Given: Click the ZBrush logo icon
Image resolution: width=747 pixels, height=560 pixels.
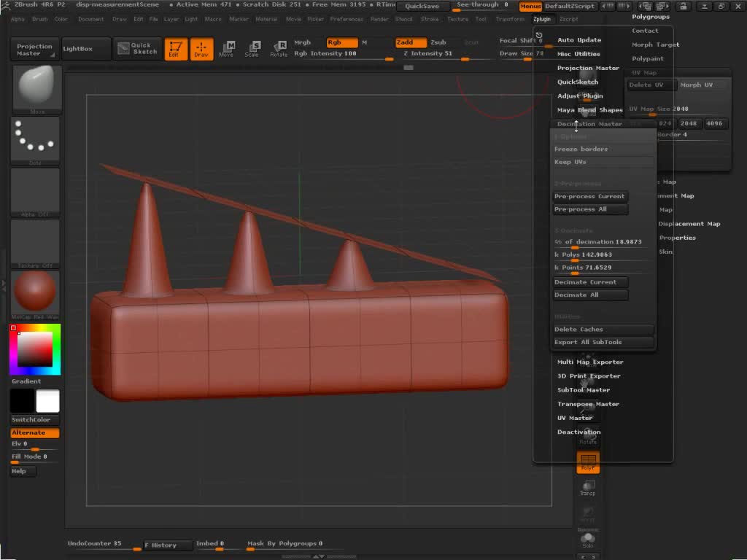Looking at the screenshot, I should 6,5.
